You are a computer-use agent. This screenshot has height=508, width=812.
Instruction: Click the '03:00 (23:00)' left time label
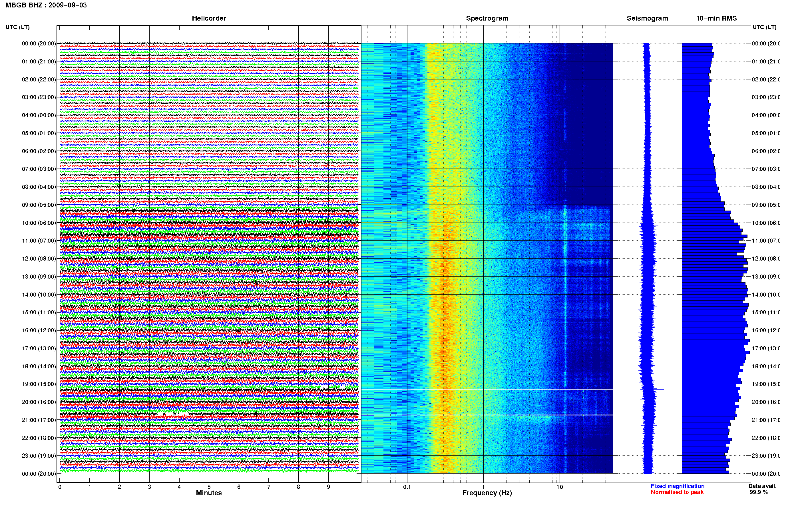39,97
